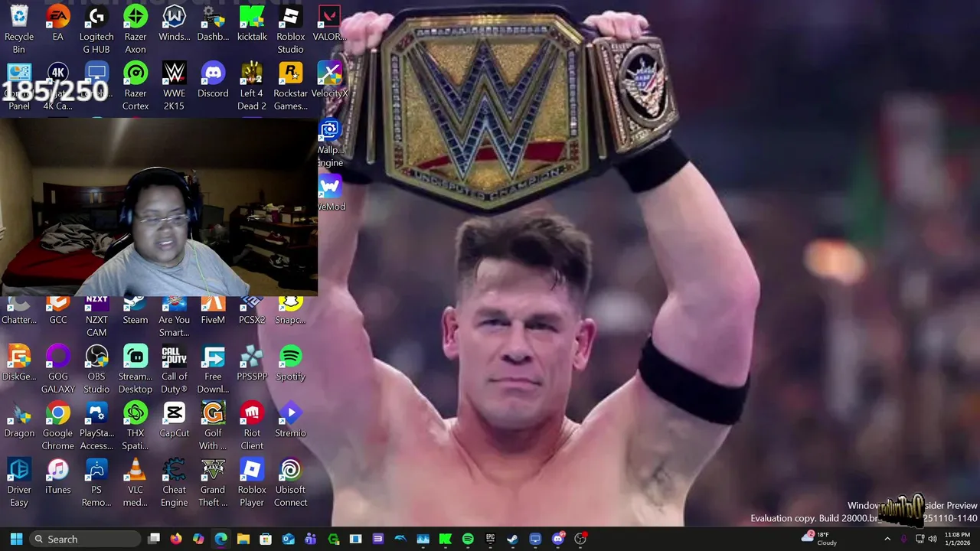The width and height of the screenshot is (980, 551).
Task: Open the Snapchat desktop icon
Action: (290, 310)
